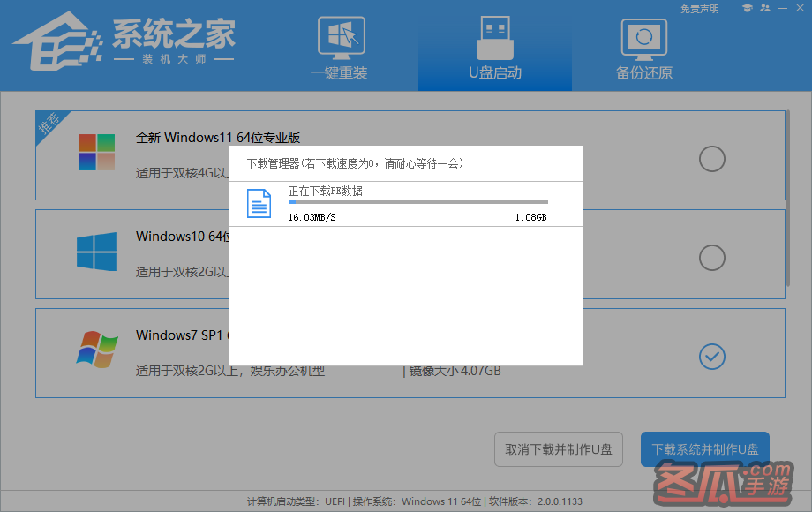Select the Windows10 radio button
Image resolution: width=812 pixels, height=512 pixels.
712,258
